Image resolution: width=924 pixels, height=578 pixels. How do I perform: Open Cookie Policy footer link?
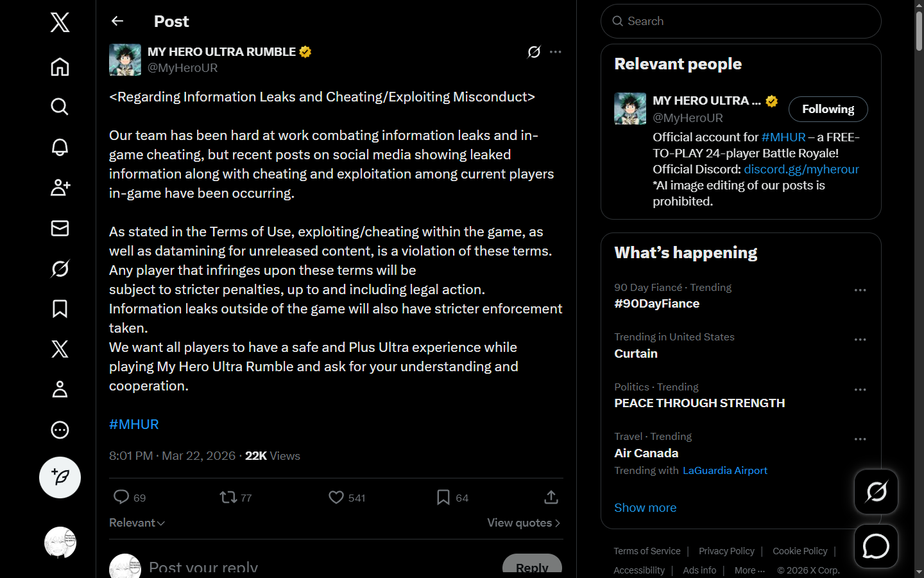pyautogui.click(x=800, y=551)
